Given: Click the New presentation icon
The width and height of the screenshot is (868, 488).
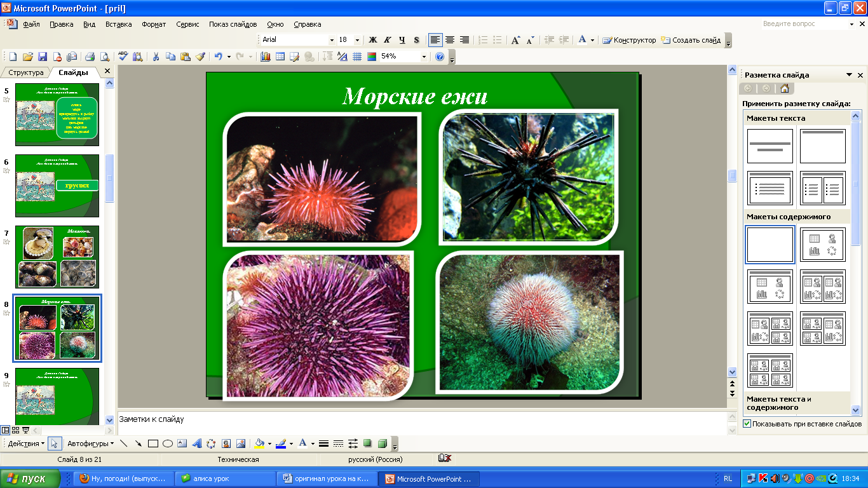Looking at the screenshot, I should (x=11, y=57).
